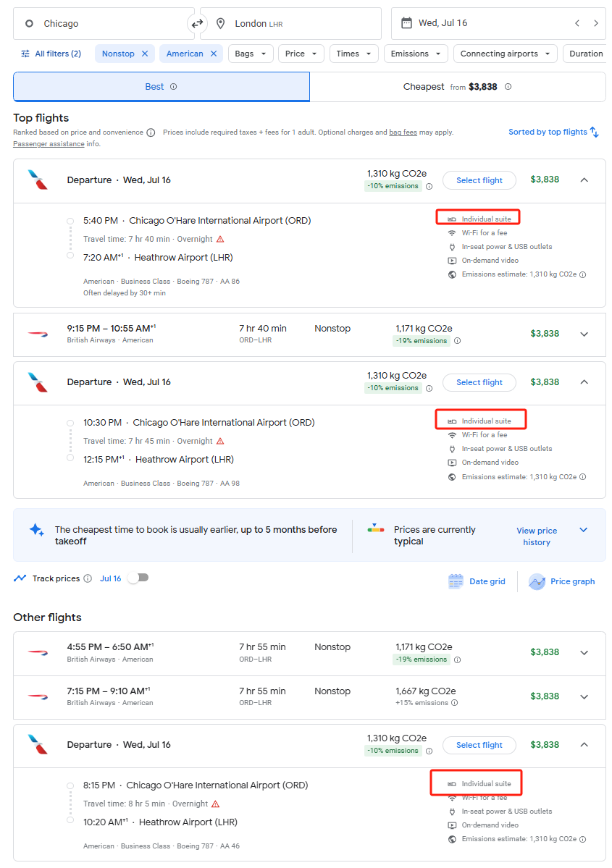Screen dimensions: 612x868
Task: Open the Emissions filter dropdown
Action: tap(416, 54)
